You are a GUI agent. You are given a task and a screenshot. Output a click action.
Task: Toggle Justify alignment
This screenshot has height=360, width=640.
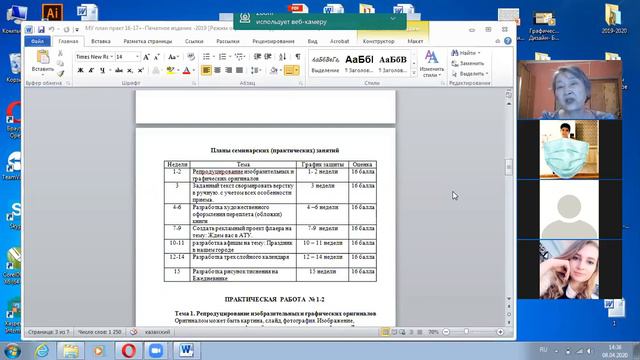coord(240,70)
